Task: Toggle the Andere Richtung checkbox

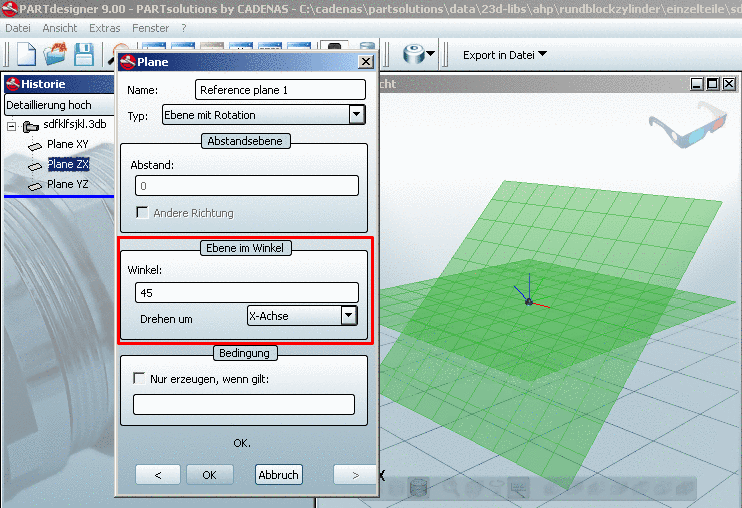Action: pos(141,212)
